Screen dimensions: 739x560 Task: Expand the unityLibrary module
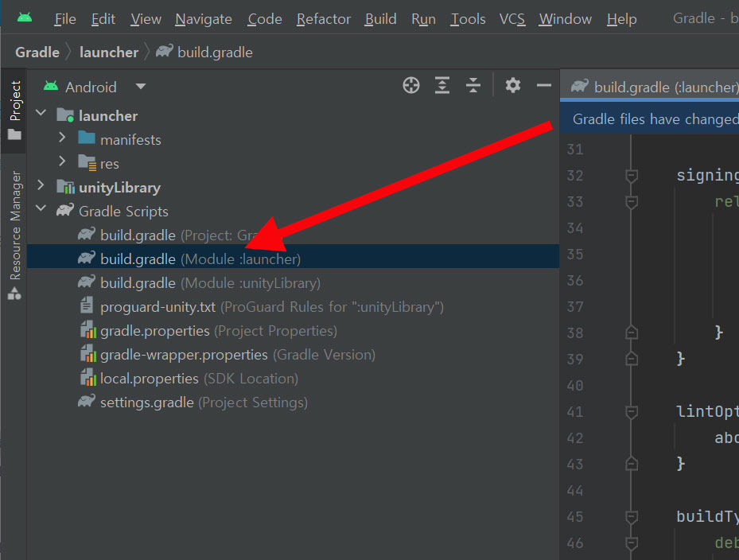coord(41,185)
